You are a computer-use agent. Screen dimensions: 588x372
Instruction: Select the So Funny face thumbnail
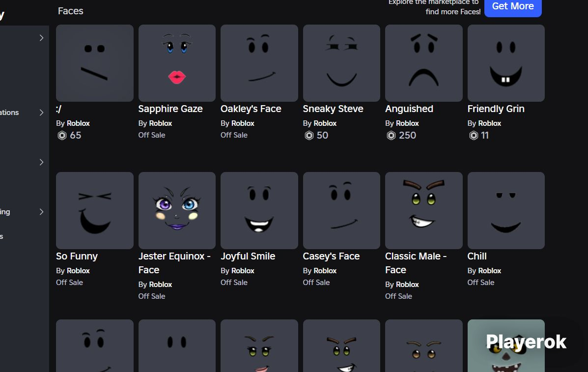coord(95,210)
